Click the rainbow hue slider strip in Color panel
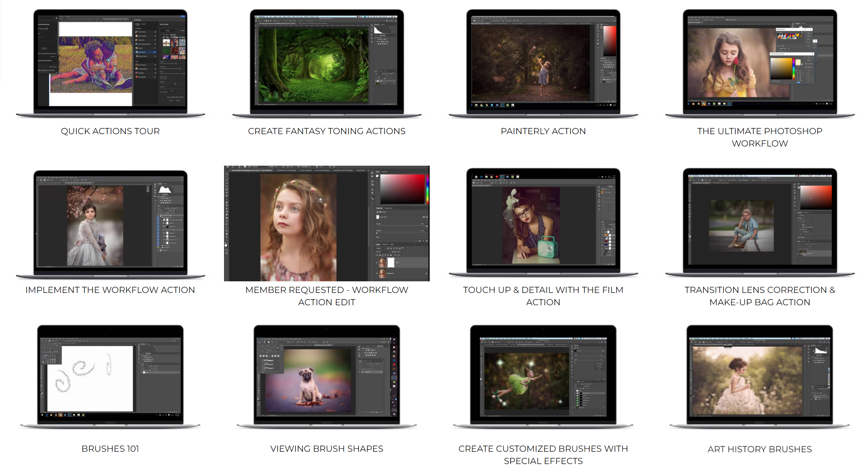868x472 pixels. click(x=427, y=189)
